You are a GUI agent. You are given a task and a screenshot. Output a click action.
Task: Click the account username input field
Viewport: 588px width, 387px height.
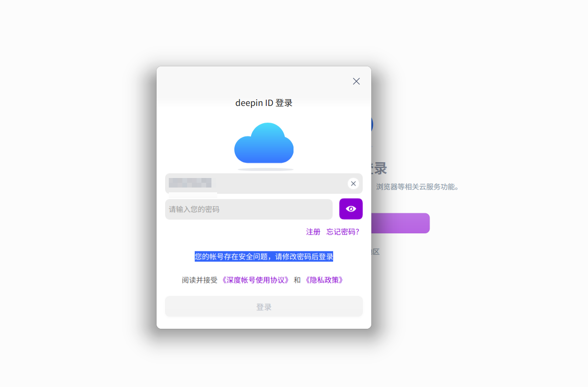[264, 184]
